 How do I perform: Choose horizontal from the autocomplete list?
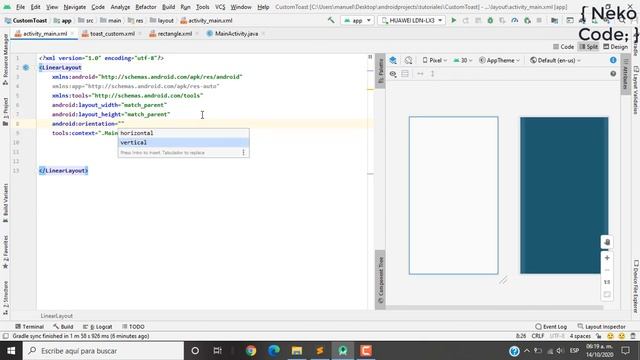tap(183, 133)
